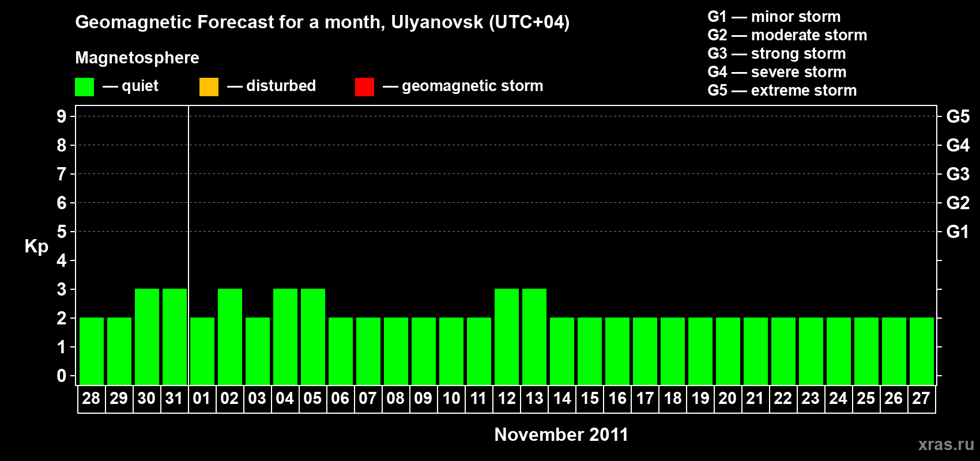Click the G2 right axis label
Viewport: 980px width, 461px height.
[958, 203]
